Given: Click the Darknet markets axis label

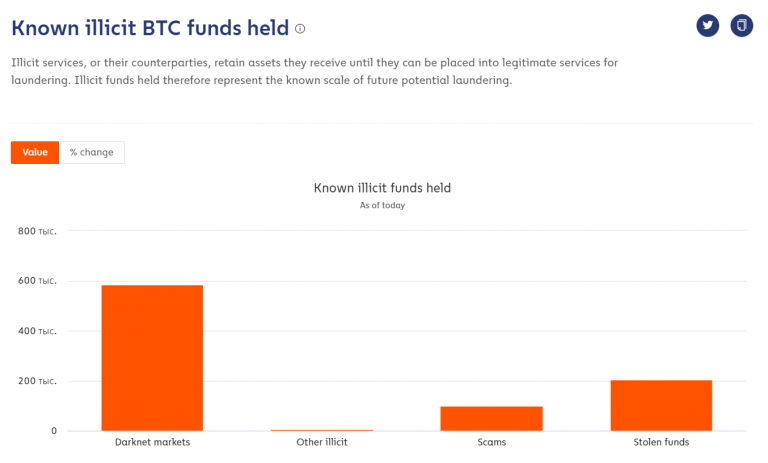Looking at the screenshot, I should (152, 442).
